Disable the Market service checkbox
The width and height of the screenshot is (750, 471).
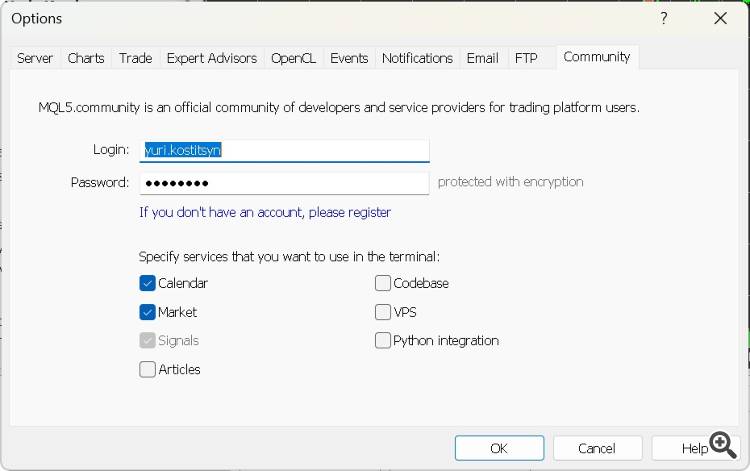pyautogui.click(x=147, y=312)
